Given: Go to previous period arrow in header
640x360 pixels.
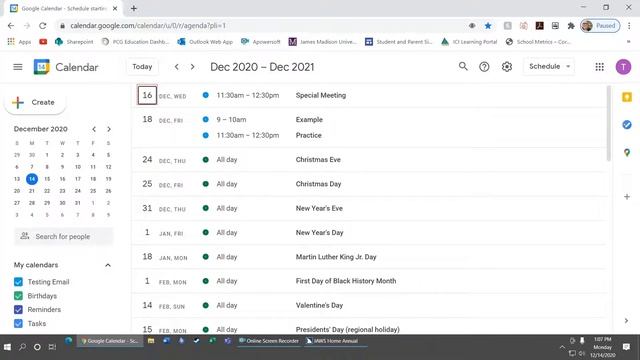Looking at the screenshot, I should point(176,67).
